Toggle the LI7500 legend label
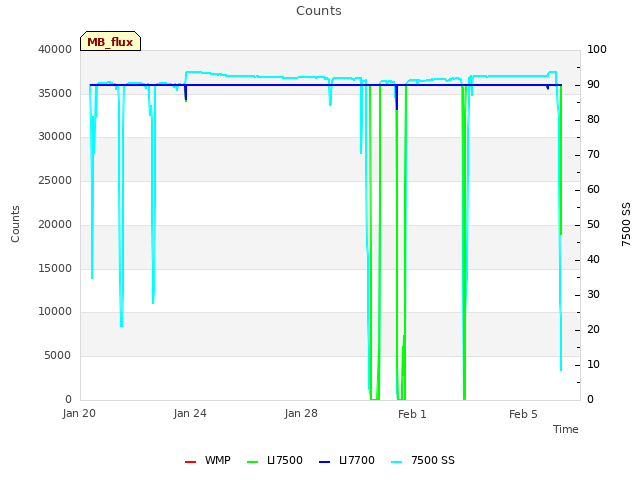The height and width of the screenshot is (480, 640). click(284, 460)
